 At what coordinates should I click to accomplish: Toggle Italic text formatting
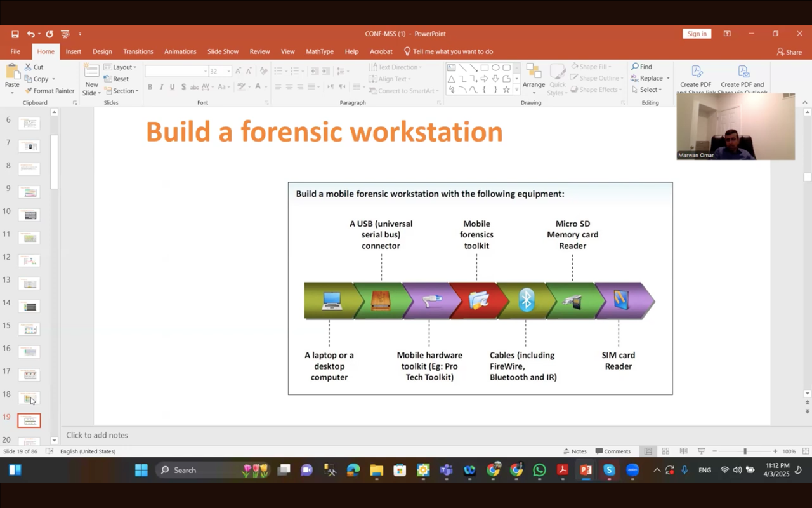pos(161,87)
